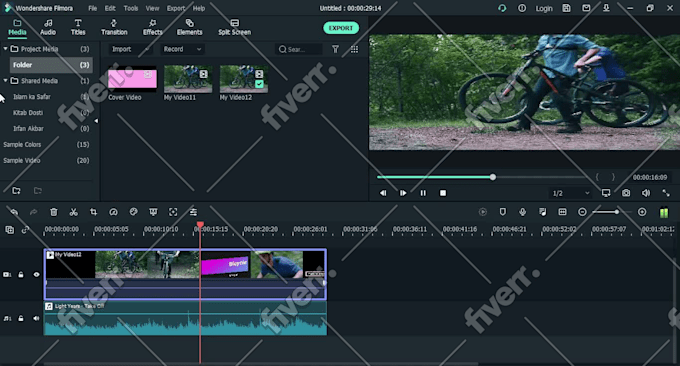Collapse the media panel arrow
Viewport: 680px width, 366px height.
[96, 121]
